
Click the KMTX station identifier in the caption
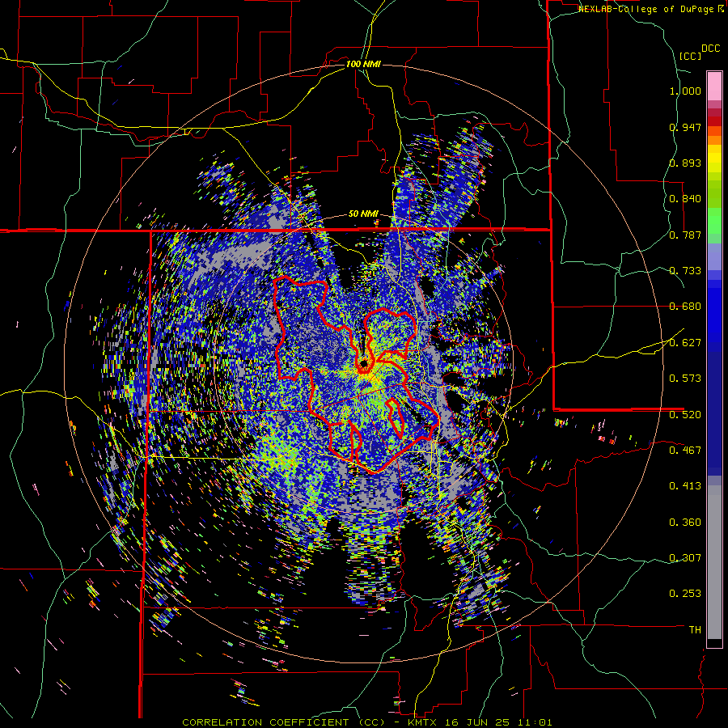422,722
